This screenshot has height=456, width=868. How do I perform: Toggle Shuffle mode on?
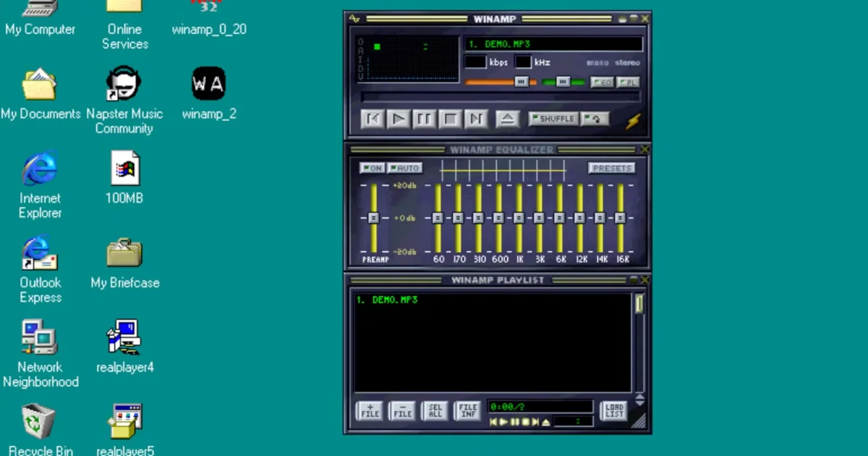(x=553, y=119)
